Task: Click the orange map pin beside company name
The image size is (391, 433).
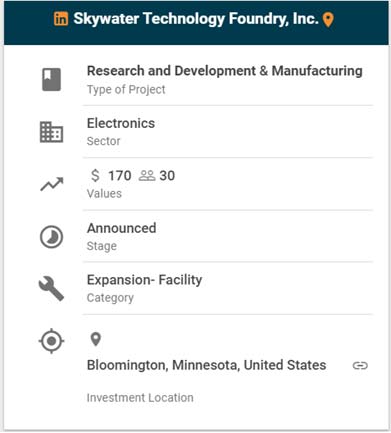Action: [328, 20]
